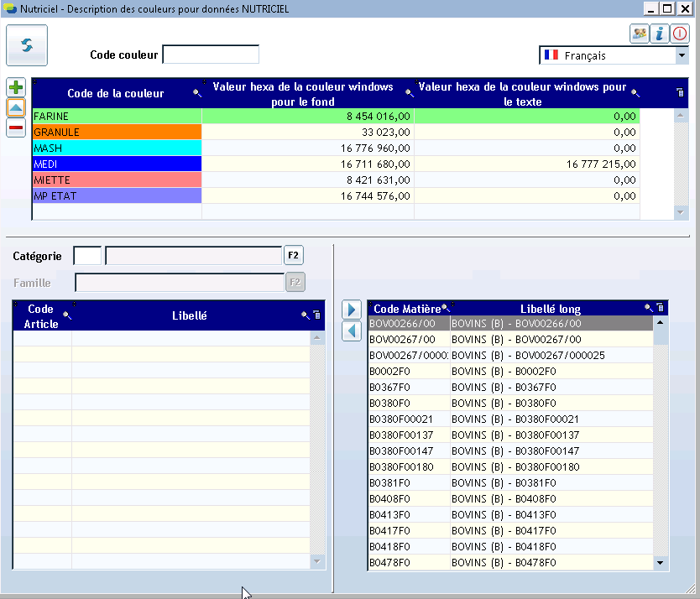700x599 pixels.
Task: Click the F2 button next to Famille
Action: [295, 282]
